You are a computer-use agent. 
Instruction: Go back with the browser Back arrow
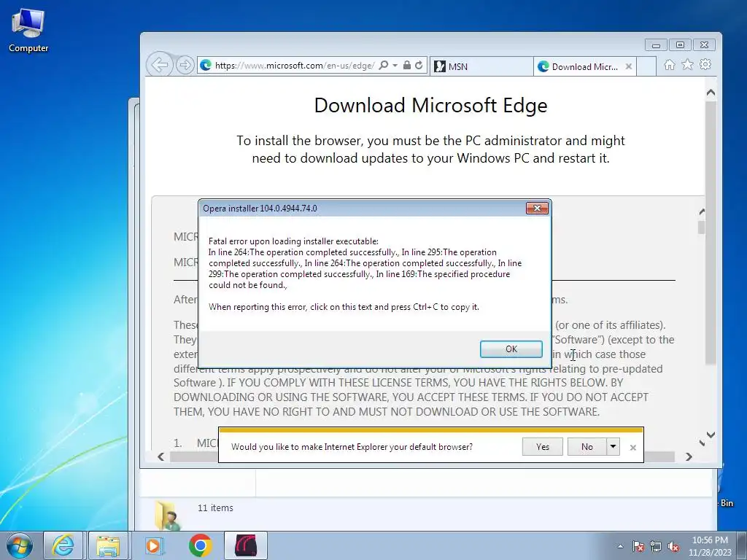tap(160, 65)
